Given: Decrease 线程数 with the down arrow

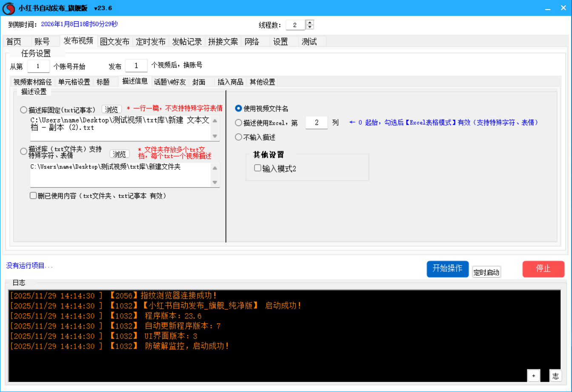Looking at the screenshot, I should [310, 27].
